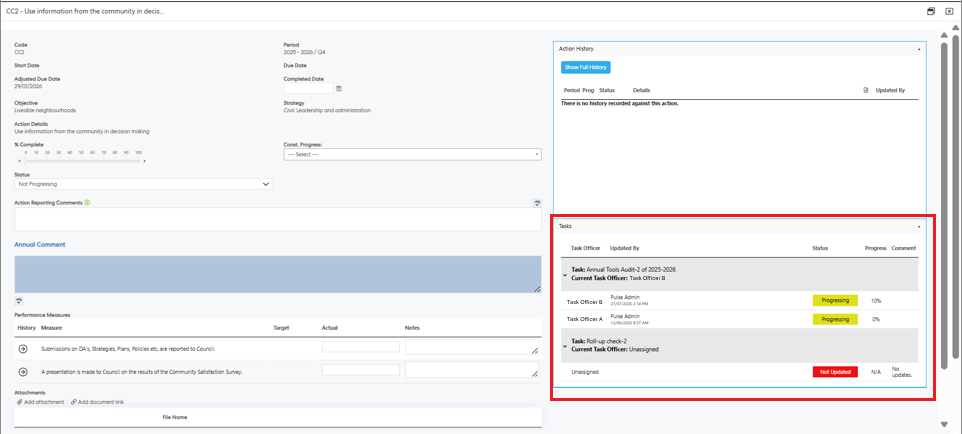This screenshot has height=434, width=962.
Task: Click the Show Full History button
Action: tap(585, 67)
